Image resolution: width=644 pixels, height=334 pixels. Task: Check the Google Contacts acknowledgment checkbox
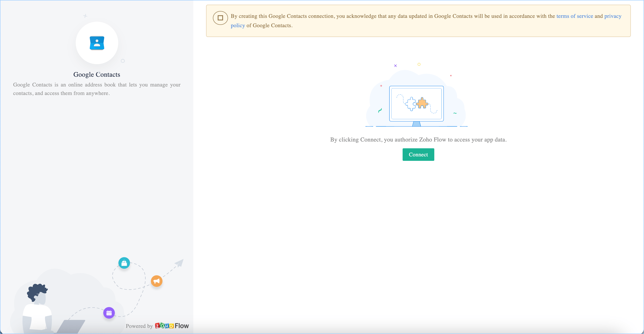(220, 18)
